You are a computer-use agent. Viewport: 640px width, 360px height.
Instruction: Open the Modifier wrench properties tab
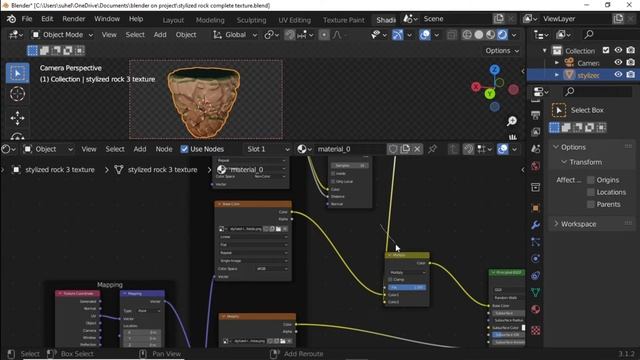(x=536, y=225)
